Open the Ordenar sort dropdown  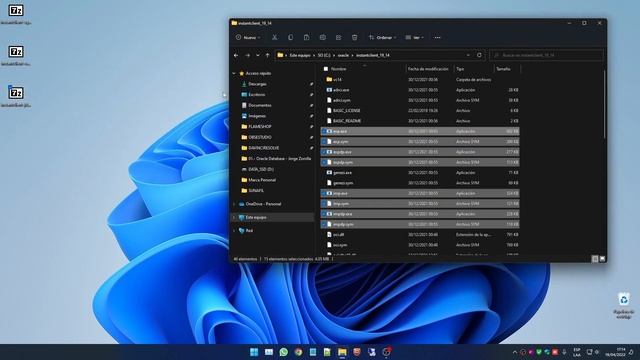(382, 37)
